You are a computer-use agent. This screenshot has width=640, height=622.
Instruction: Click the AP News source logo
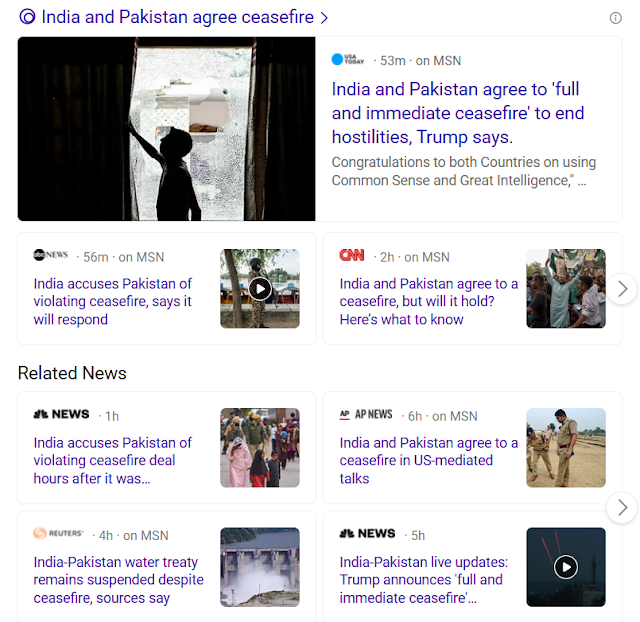click(366, 415)
